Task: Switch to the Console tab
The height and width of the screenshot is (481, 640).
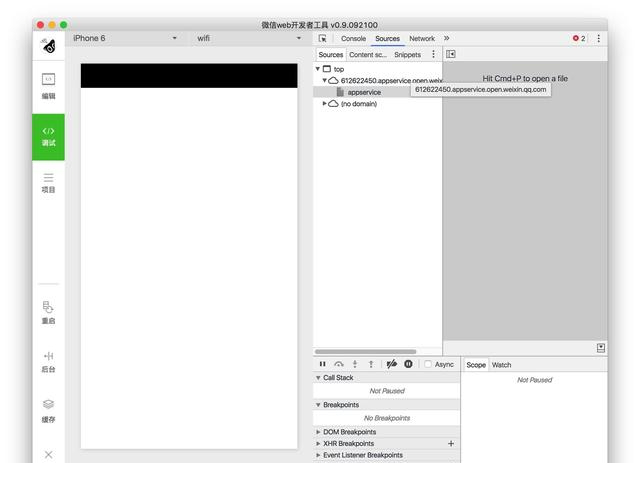Action: (x=353, y=38)
